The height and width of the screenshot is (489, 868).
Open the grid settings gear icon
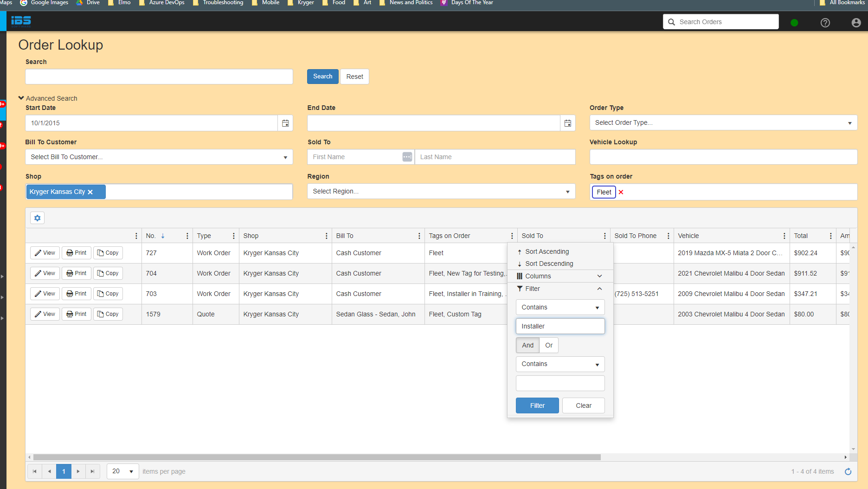38,218
